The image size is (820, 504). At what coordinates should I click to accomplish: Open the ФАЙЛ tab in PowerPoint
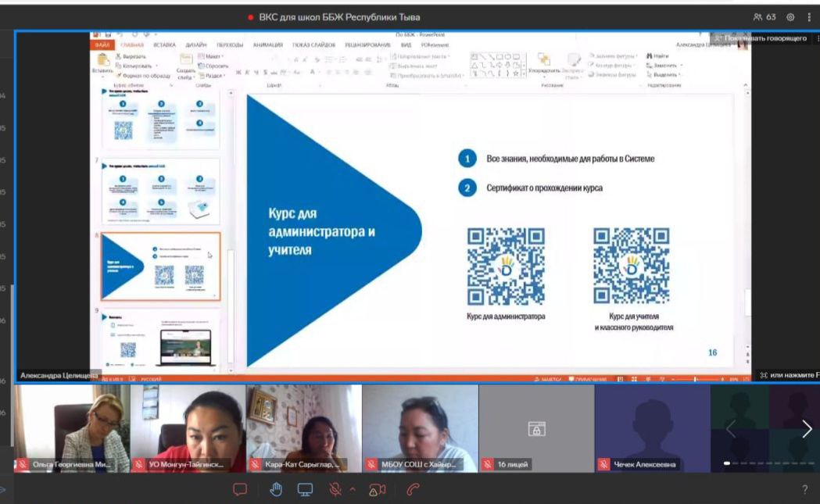(x=102, y=45)
